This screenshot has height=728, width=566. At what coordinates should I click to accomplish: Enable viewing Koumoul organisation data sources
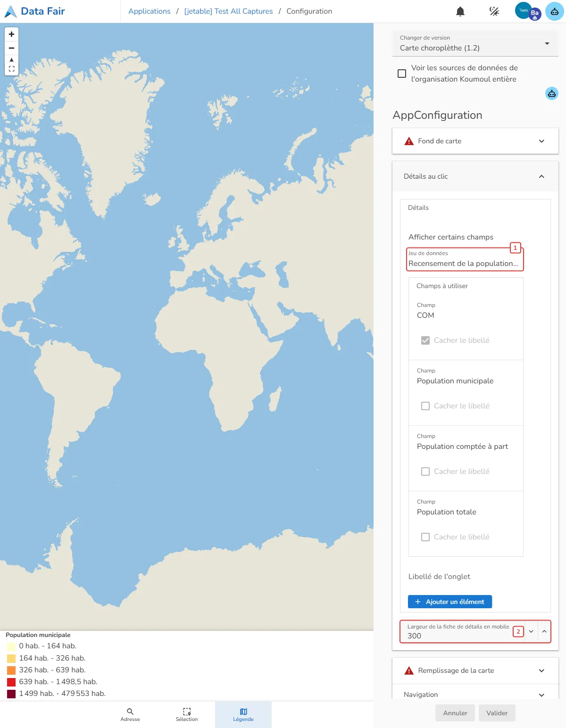tap(402, 74)
